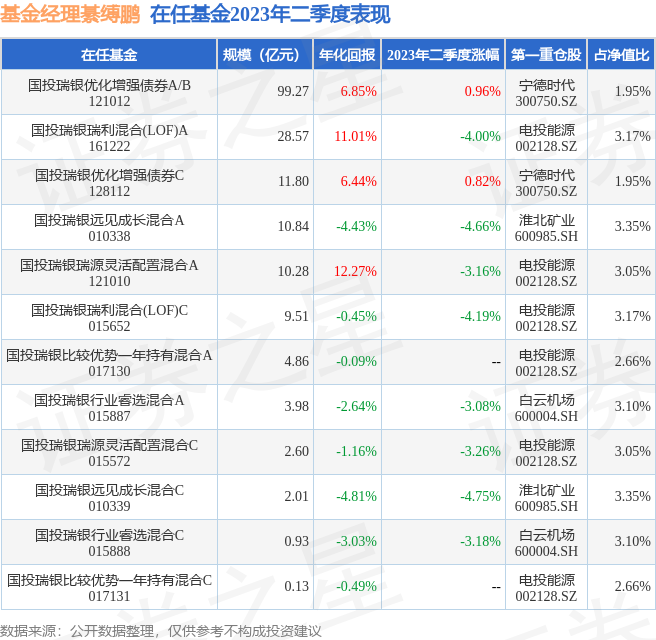This screenshot has width=656, height=640.
Task: Click 白云机场 in the 015887 row
Action: (x=546, y=400)
